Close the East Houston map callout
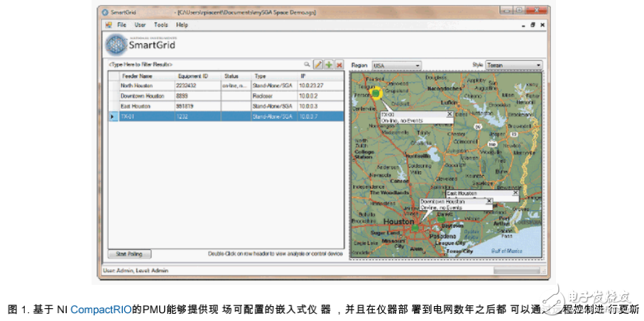Viewport: 644px width, 321px height. click(515, 192)
